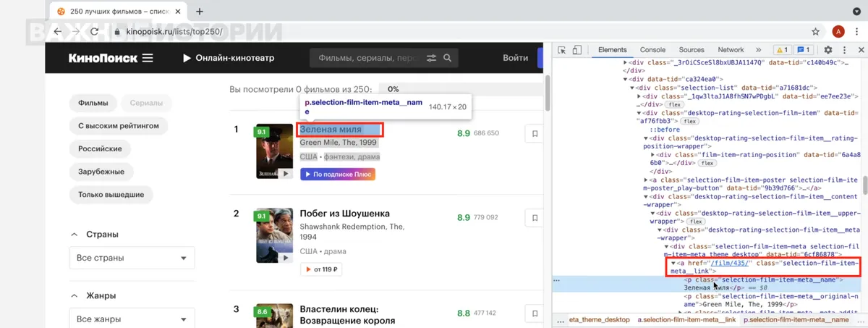Open DevTools settings gear

click(x=828, y=50)
